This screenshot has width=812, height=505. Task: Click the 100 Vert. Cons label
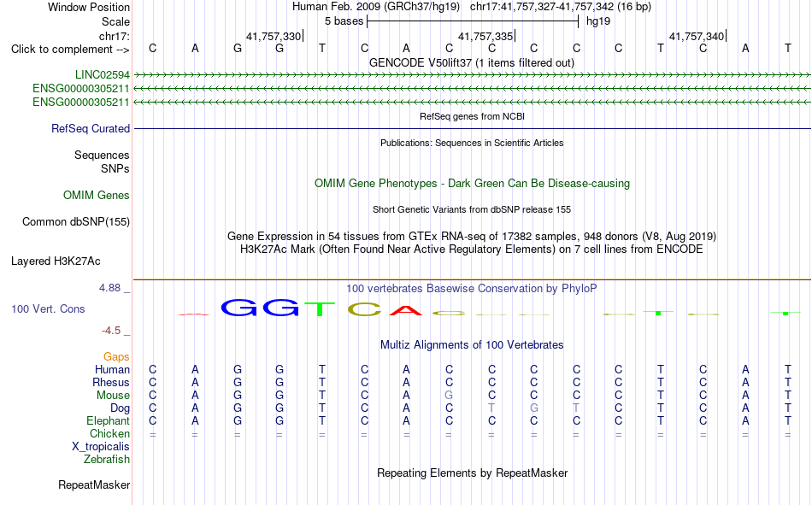click(48, 308)
